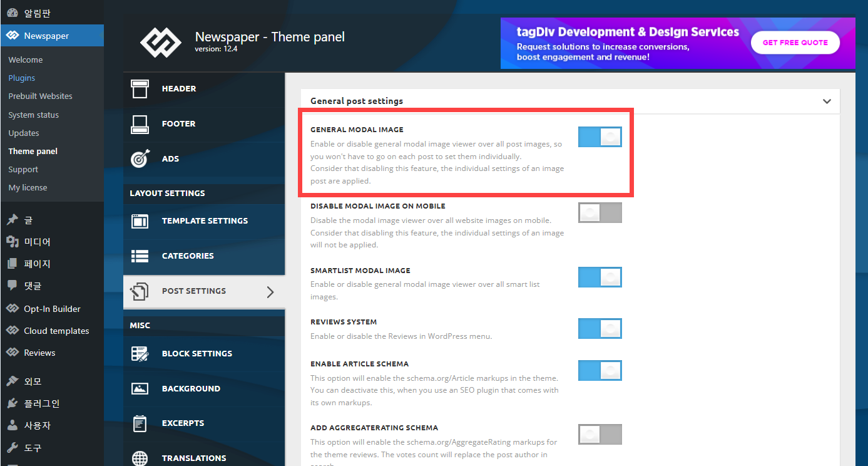The width and height of the screenshot is (868, 466).
Task: Open the Theme panel submenu link
Action: point(33,152)
